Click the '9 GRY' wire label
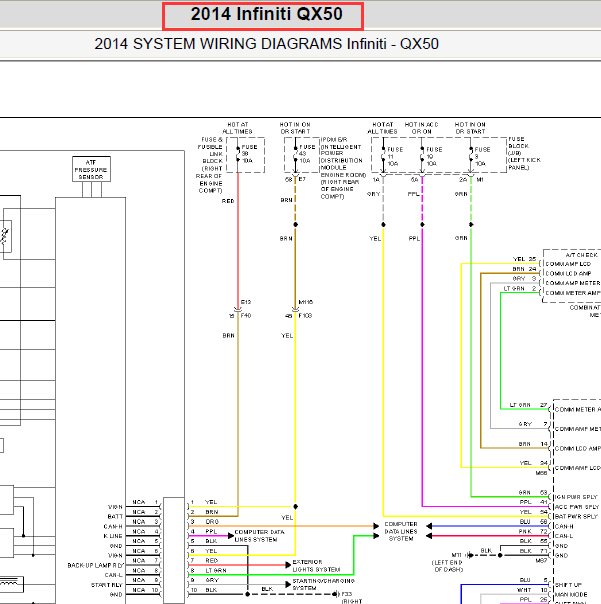Viewport: 601px width, 604px height. [x=205, y=580]
